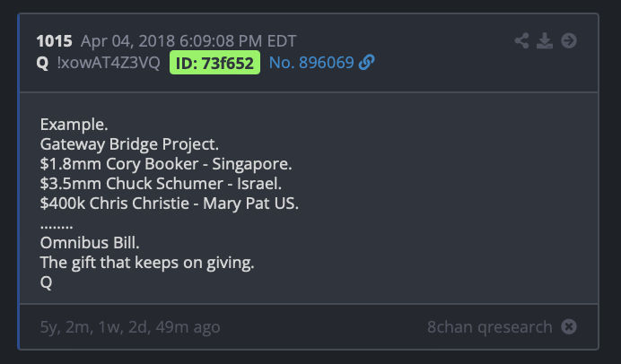Click the chain link icon beside No. 896069
This screenshot has width=621, height=364.
coord(366,62)
